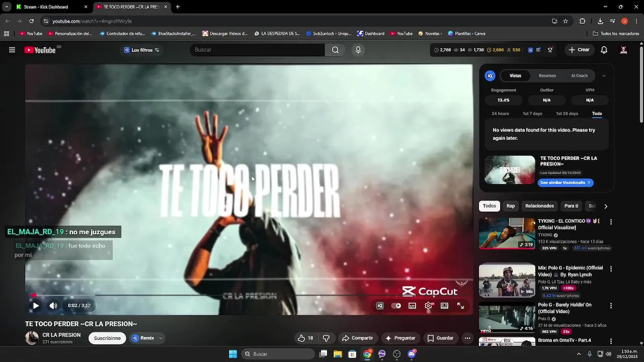The width and height of the screenshot is (644, 362).
Task: Open the Windows Start menu
Action: pyautogui.click(x=233, y=354)
